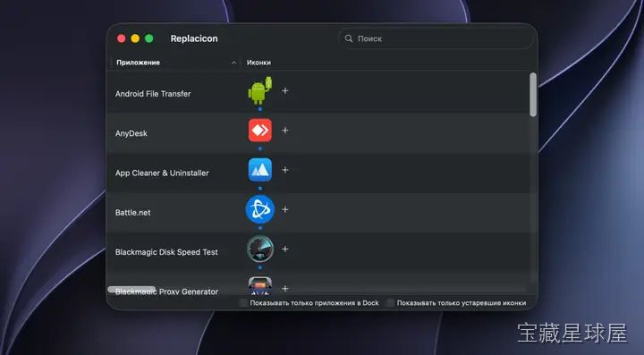Click the Blackmagic Disk Speed Test icon
The height and width of the screenshot is (355, 644).
[260, 249]
